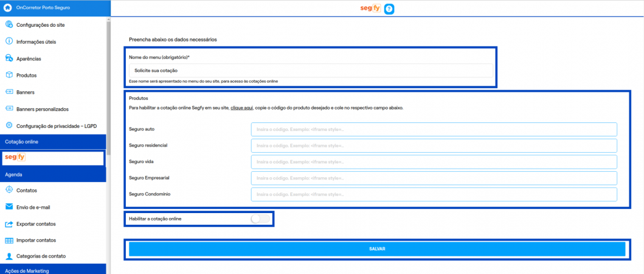Expand the Agenda section header
Image resolution: width=644 pixels, height=274 pixels.
pos(53,174)
